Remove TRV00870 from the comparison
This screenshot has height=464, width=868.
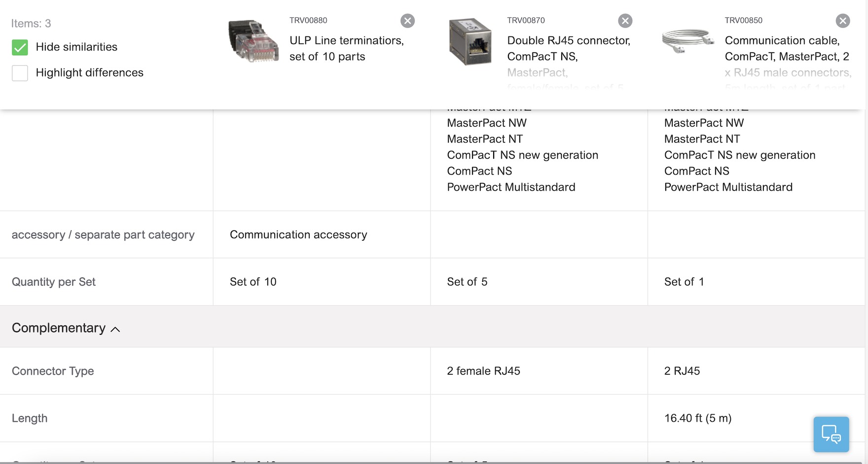click(x=625, y=21)
